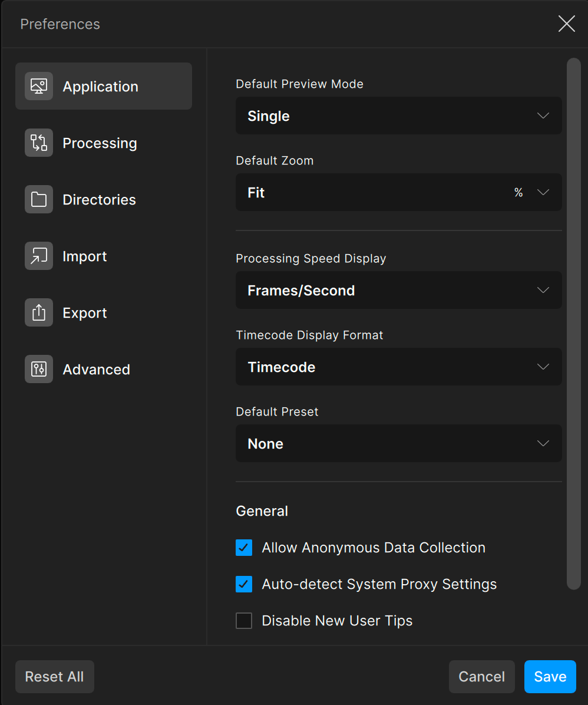Open the Timecode Display Format dropdown
The height and width of the screenshot is (705, 588).
point(398,367)
